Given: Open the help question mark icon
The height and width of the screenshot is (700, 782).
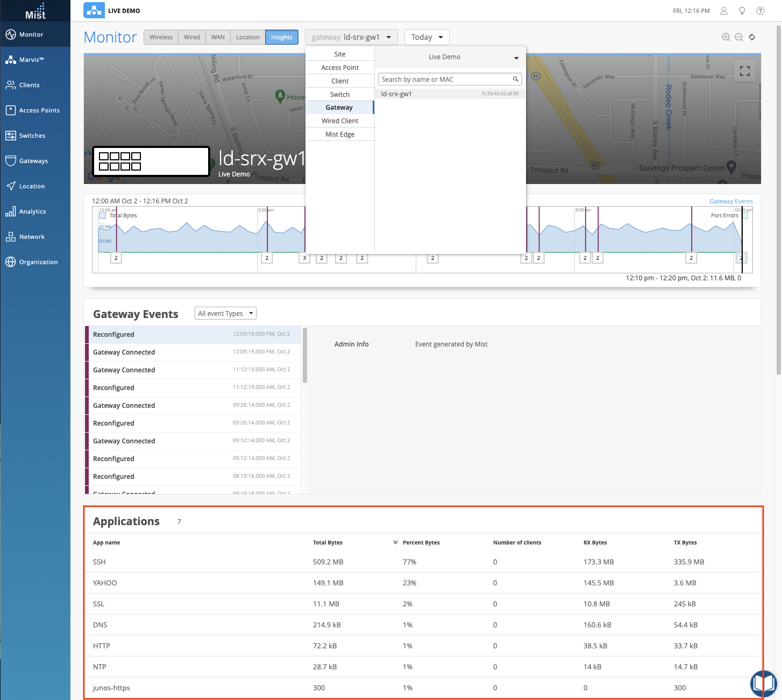Looking at the screenshot, I should coord(760,11).
